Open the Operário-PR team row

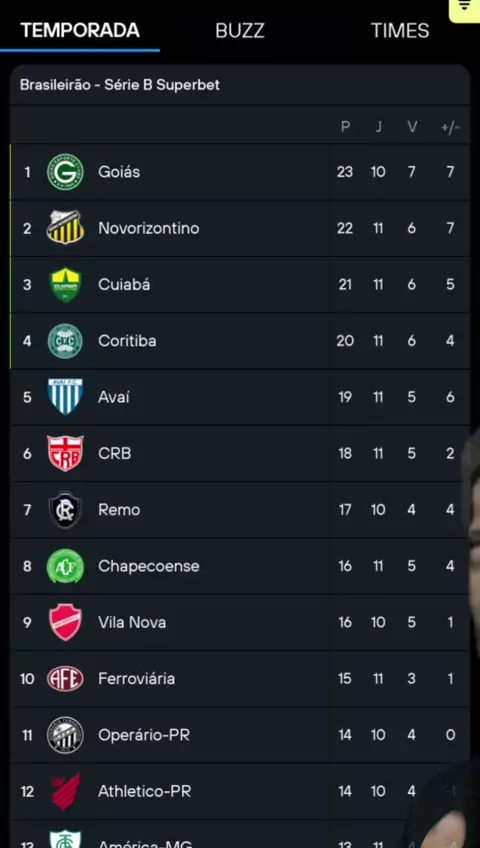click(x=240, y=735)
